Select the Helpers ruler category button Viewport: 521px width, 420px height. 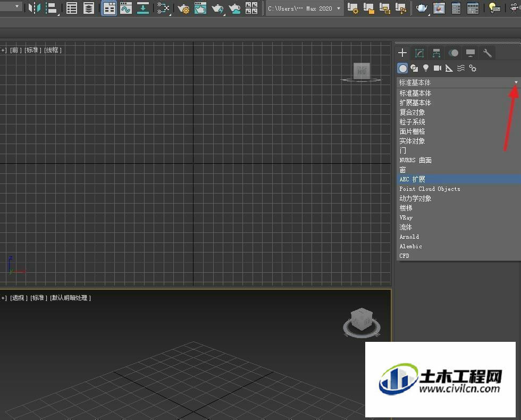449,69
